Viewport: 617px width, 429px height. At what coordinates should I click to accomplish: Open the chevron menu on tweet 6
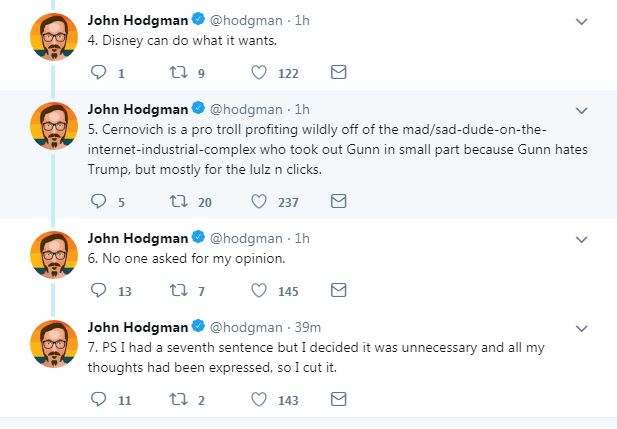point(582,239)
